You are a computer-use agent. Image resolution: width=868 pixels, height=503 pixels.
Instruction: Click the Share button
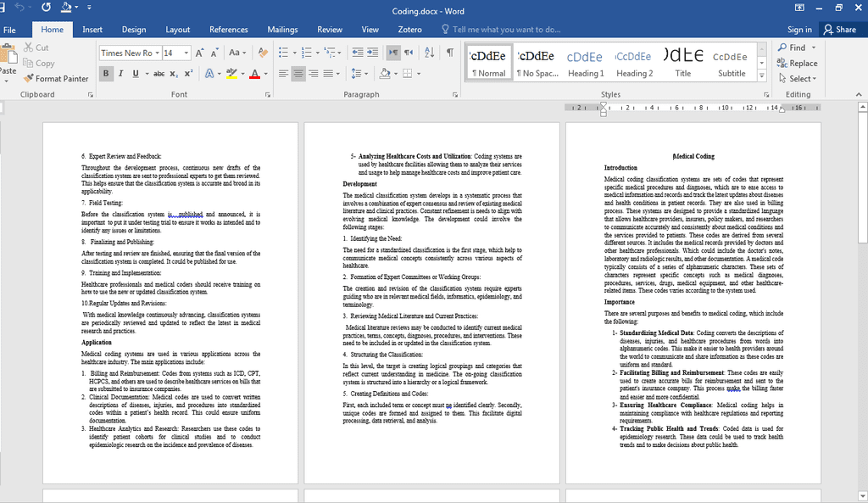tap(840, 30)
